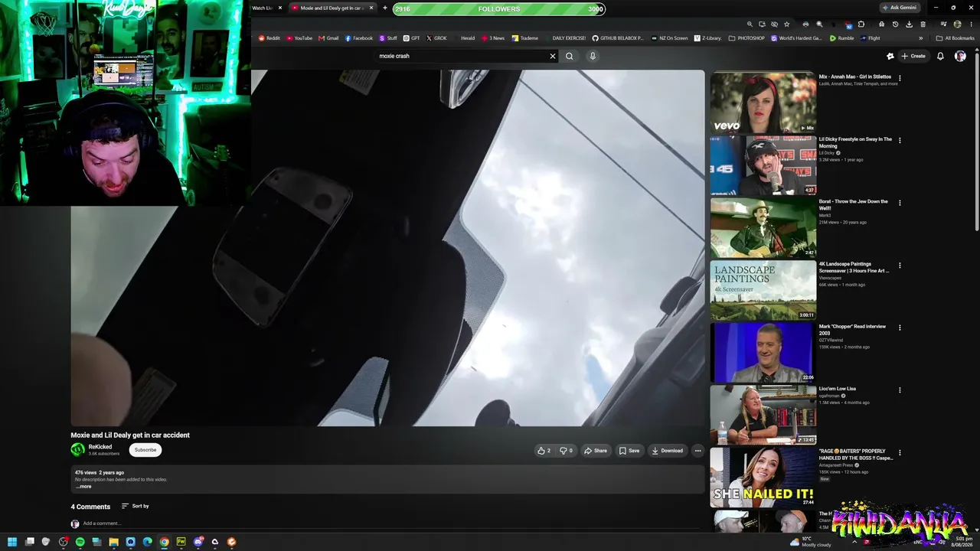Open the Create menu button
The image size is (980, 551).
(913, 56)
